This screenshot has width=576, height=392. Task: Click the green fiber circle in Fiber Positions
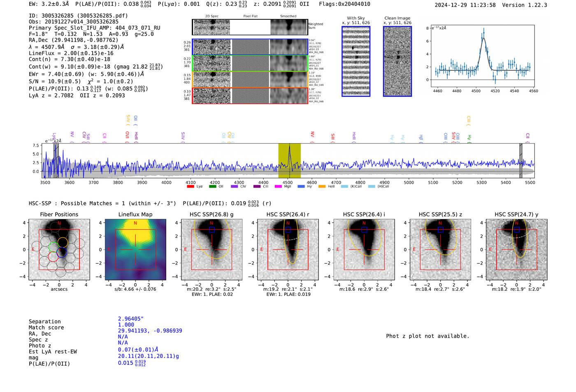53,247
